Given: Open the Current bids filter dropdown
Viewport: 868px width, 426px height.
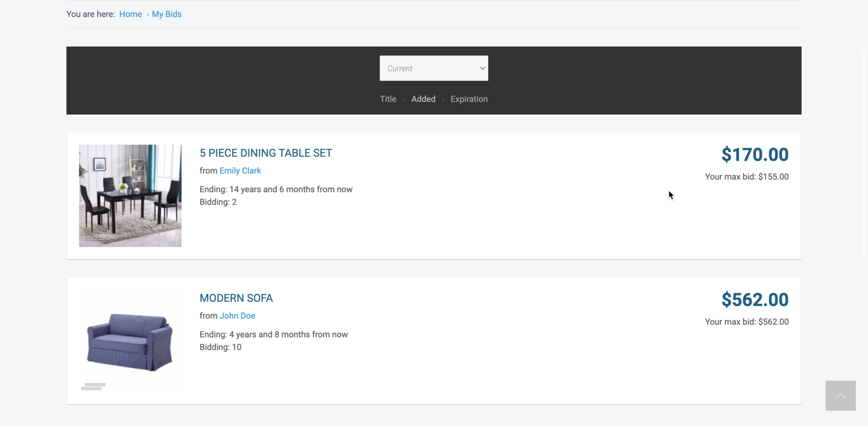Looking at the screenshot, I should coord(434,68).
